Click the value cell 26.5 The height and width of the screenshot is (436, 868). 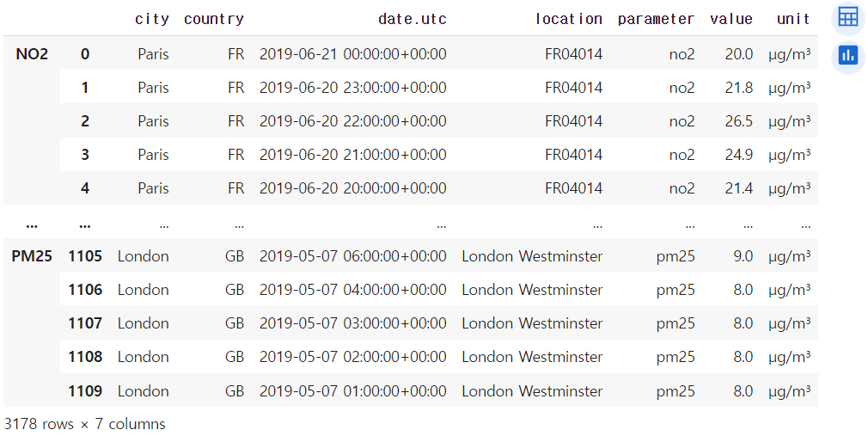739,121
